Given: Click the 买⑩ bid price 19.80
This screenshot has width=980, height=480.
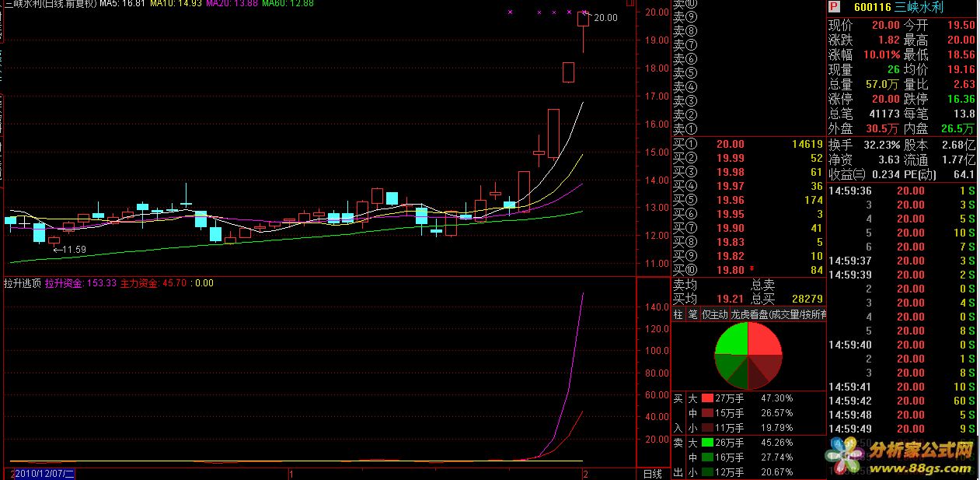Looking at the screenshot, I should point(730,270).
